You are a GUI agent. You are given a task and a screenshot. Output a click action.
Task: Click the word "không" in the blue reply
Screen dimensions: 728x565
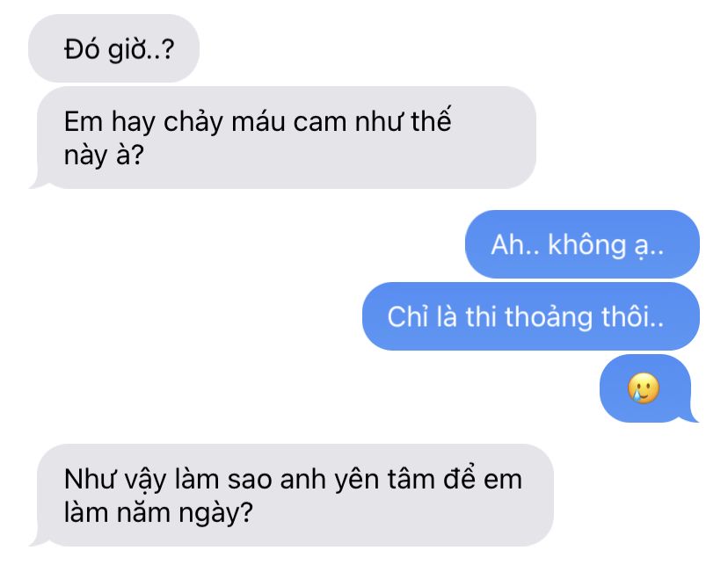[586, 245]
